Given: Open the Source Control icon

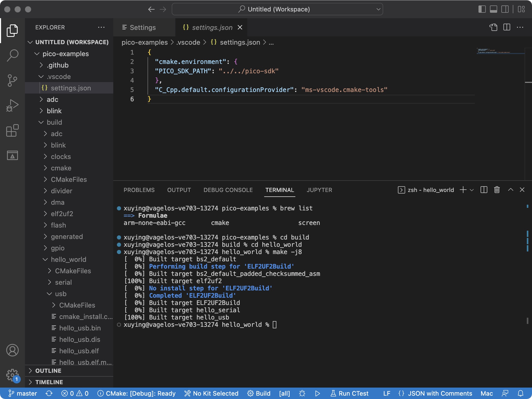Looking at the screenshot, I should 12,80.
